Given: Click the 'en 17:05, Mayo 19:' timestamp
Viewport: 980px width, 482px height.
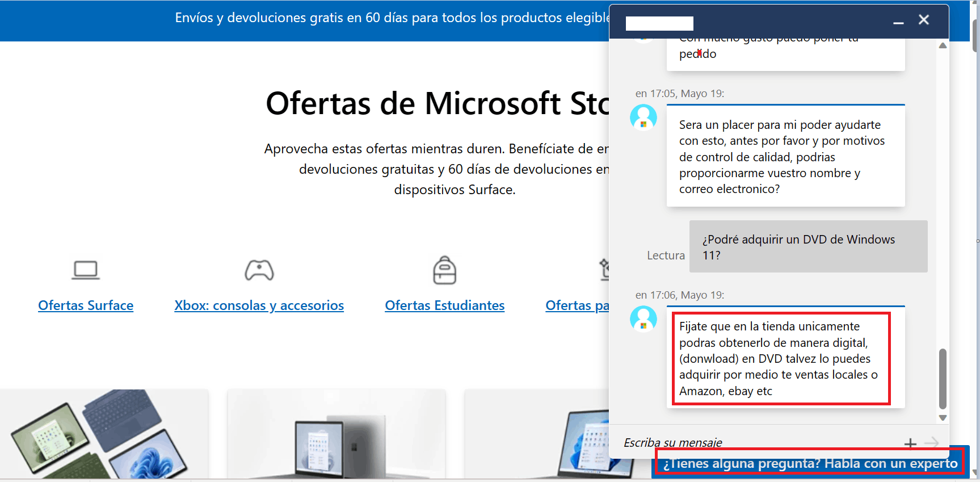Looking at the screenshot, I should point(680,94).
